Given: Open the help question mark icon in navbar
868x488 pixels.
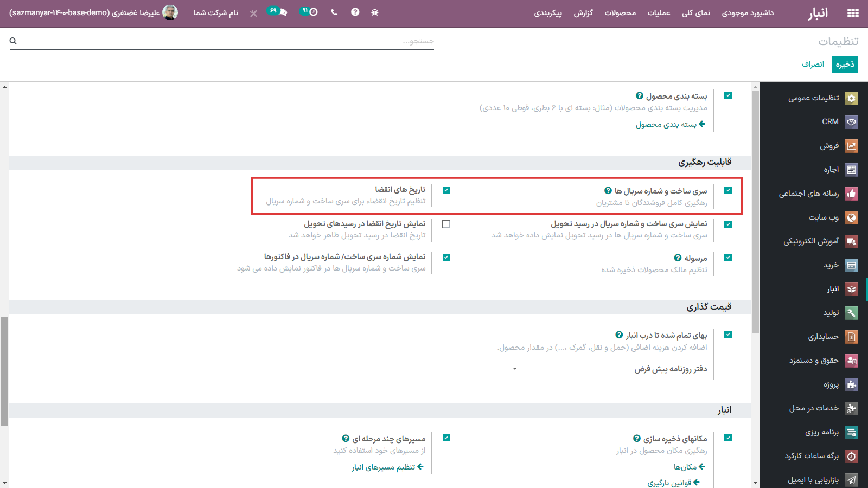Looking at the screenshot, I should tap(355, 12).
